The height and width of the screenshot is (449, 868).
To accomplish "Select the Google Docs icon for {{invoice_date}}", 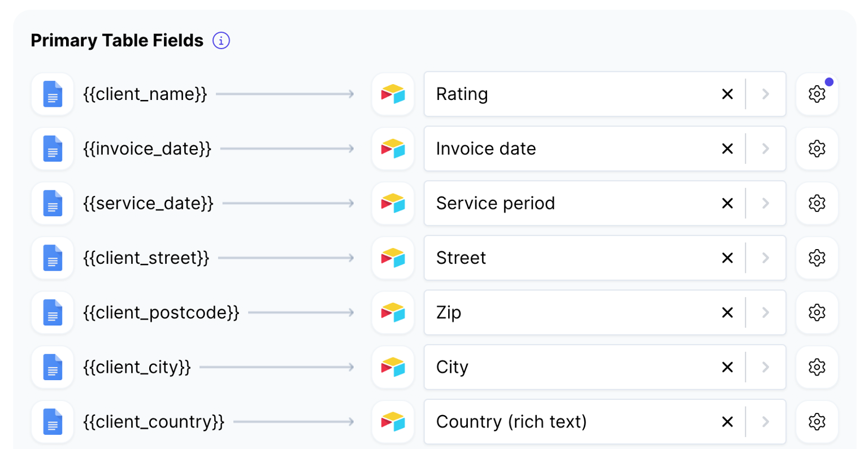I will tap(53, 149).
